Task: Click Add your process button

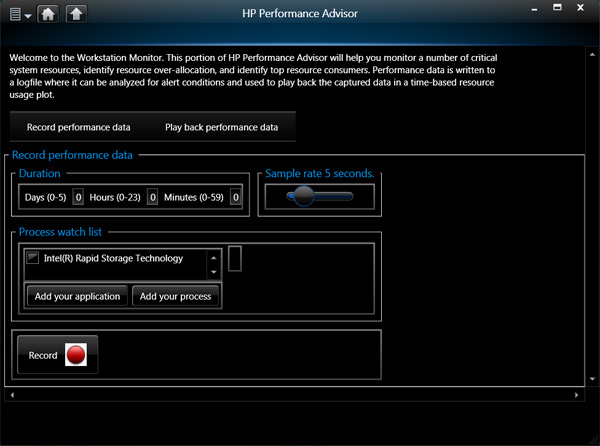Action: (176, 296)
